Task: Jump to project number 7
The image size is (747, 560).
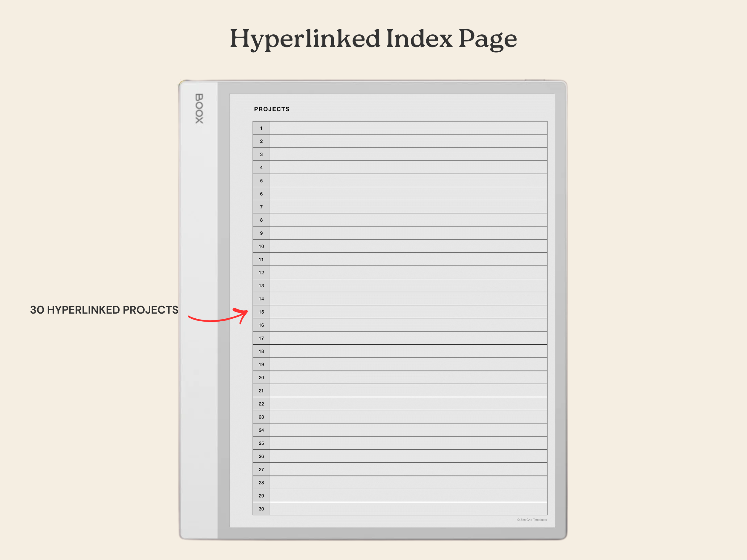Action: pyautogui.click(x=261, y=207)
